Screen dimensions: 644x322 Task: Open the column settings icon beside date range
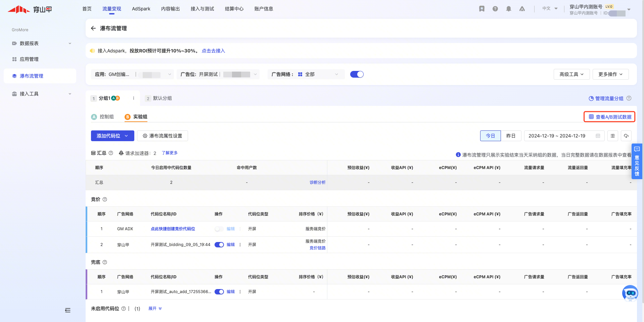tap(613, 136)
